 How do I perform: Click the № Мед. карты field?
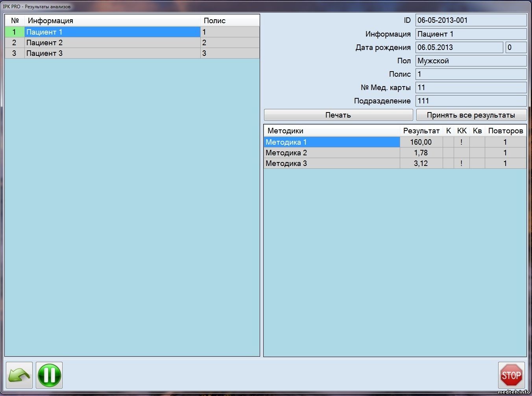click(x=471, y=87)
